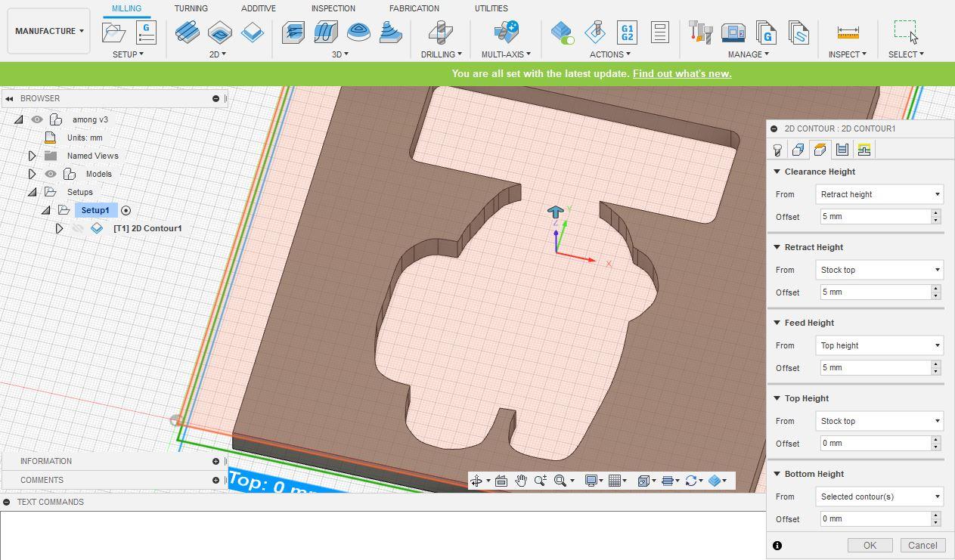The image size is (955, 560).
Task: Click the Clearance Height Offset field
Action: tap(875, 217)
